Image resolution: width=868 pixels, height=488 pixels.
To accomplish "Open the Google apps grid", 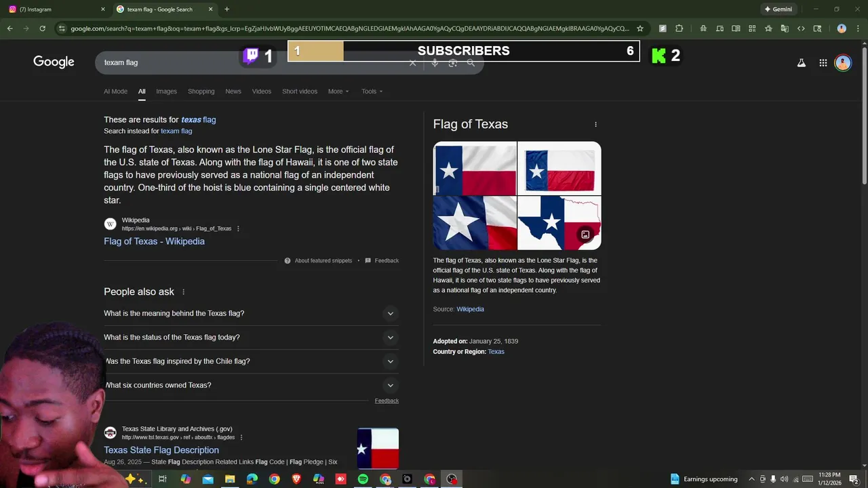I will (x=823, y=62).
